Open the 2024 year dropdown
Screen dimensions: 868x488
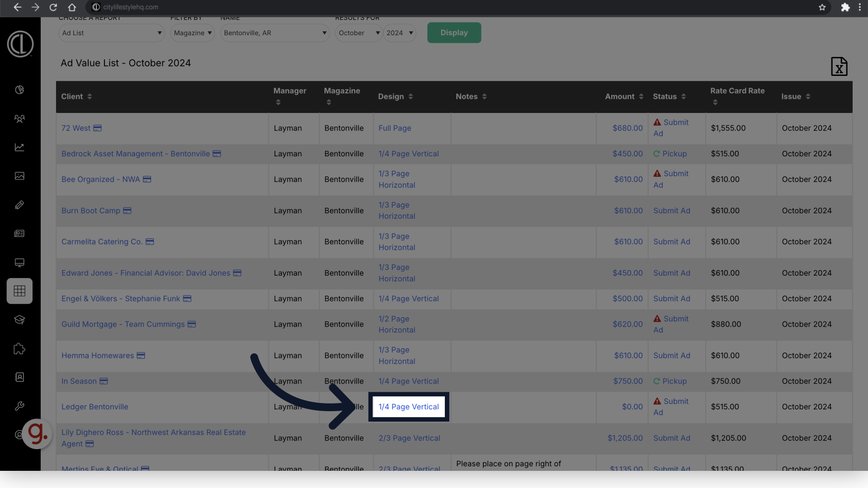click(400, 33)
